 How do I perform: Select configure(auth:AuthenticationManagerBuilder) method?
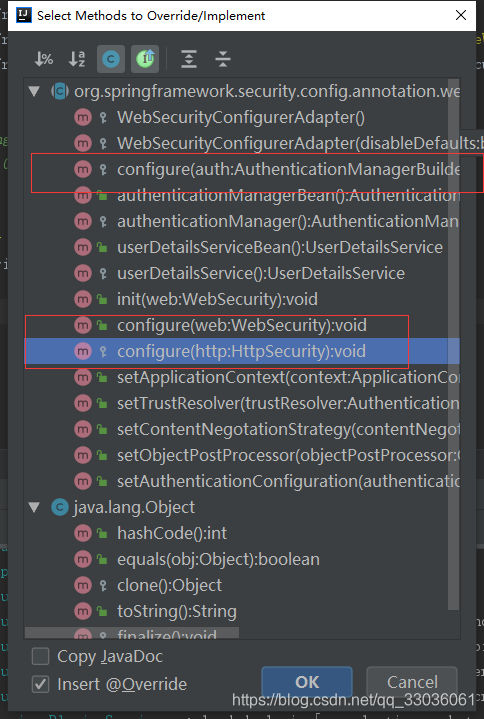click(x=242, y=169)
